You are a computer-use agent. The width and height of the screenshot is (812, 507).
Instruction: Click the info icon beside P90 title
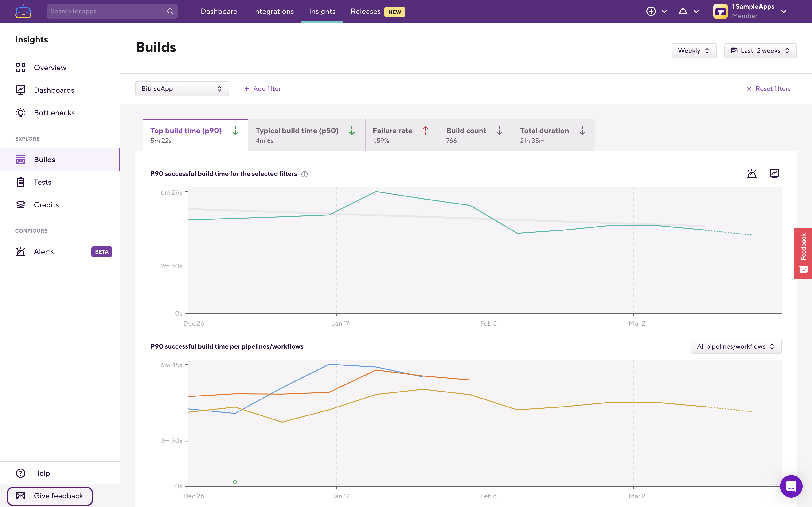(x=304, y=174)
